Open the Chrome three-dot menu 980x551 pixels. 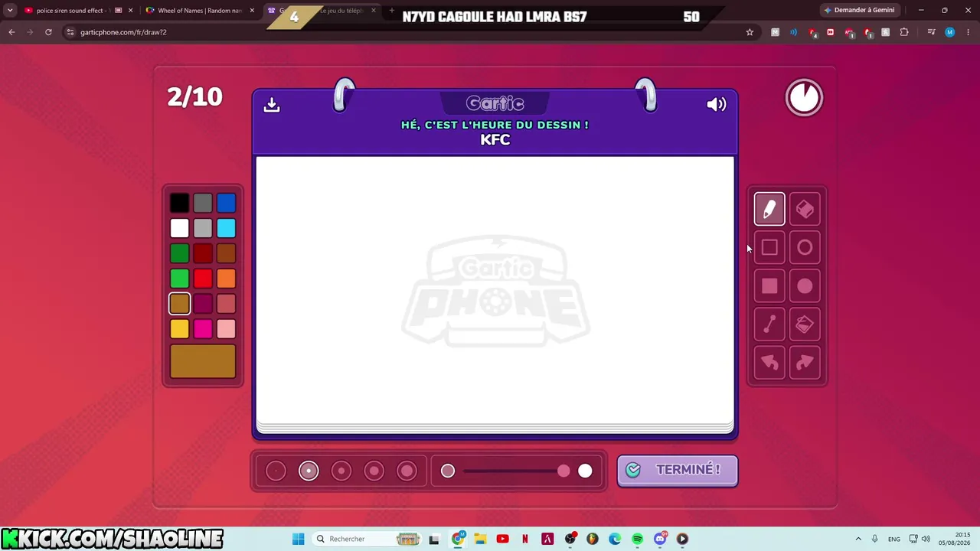pos(968,32)
